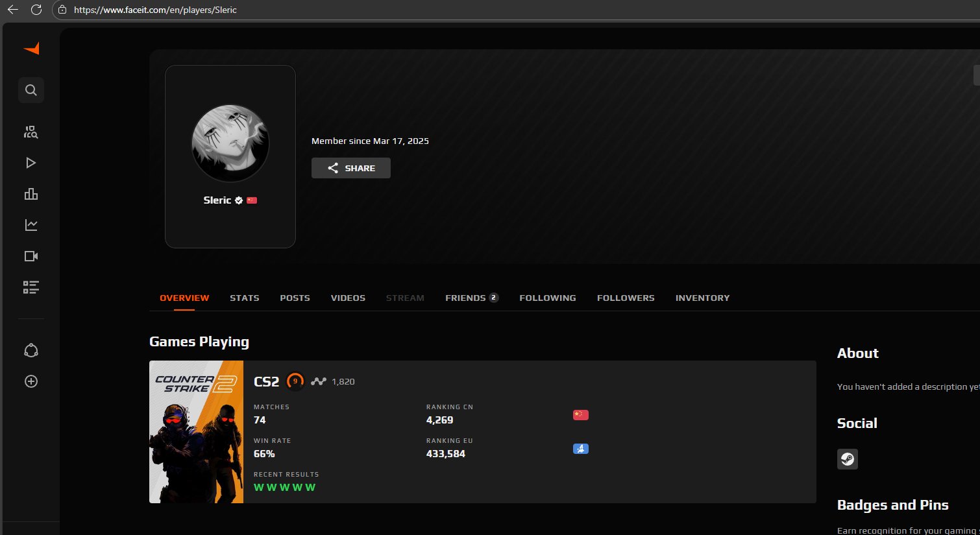Open the player finder sidebar icon
Image resolution: width=980 pixels, height=535 pixels.
click(x=31, y=132)
